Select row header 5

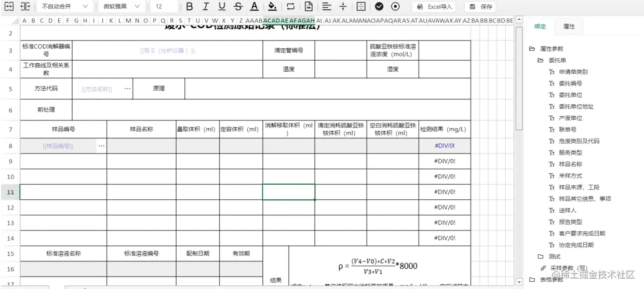click(x=10, y=89)
